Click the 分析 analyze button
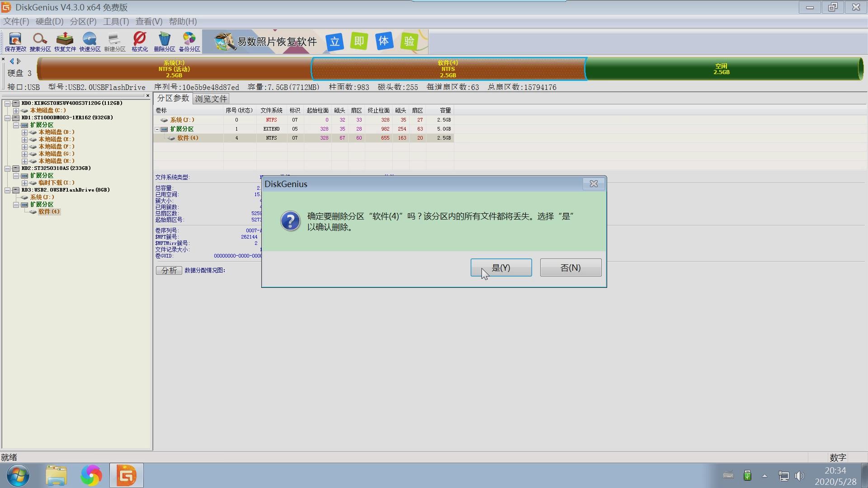Viewport: 868px width, 488px height. click(168, 270)
